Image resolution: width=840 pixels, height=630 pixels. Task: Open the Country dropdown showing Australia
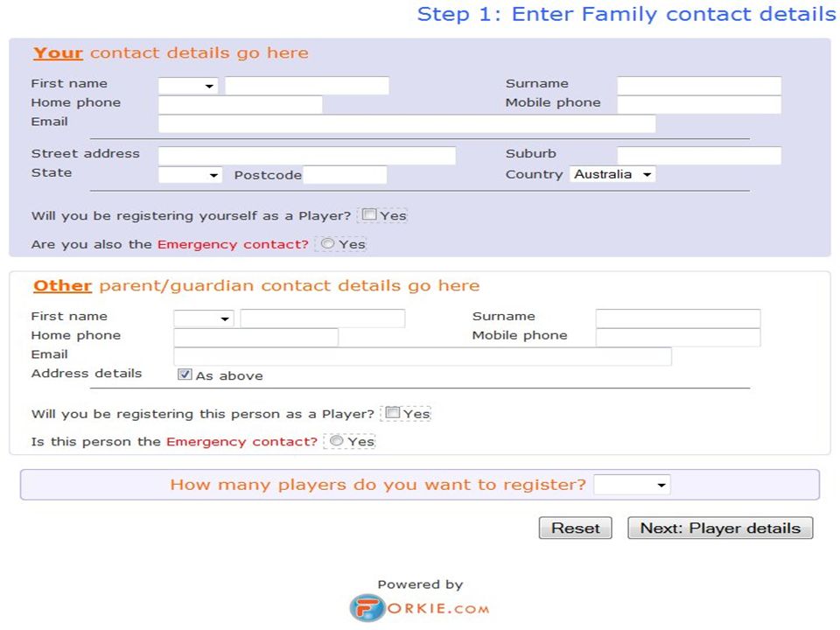click(612, 174)
